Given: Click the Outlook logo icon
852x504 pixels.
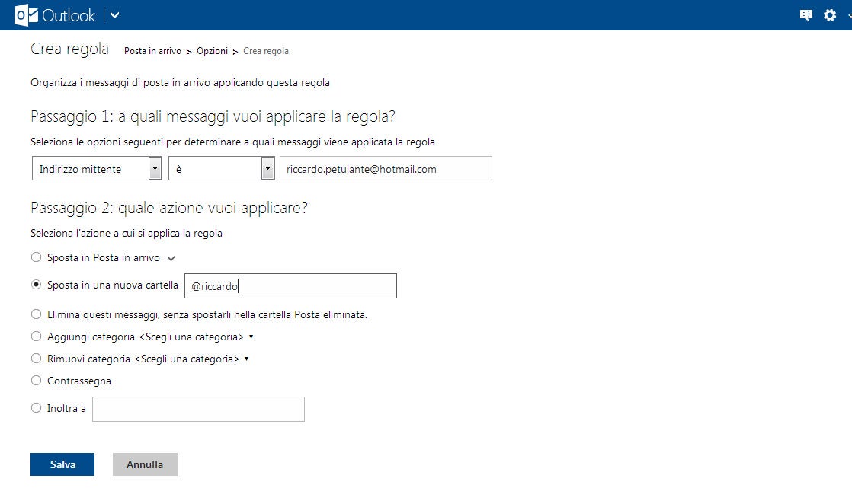Looking at the screenshot, I should 27,15.
